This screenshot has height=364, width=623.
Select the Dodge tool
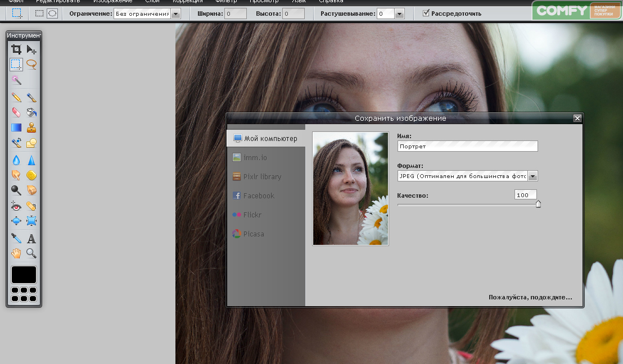16,190
